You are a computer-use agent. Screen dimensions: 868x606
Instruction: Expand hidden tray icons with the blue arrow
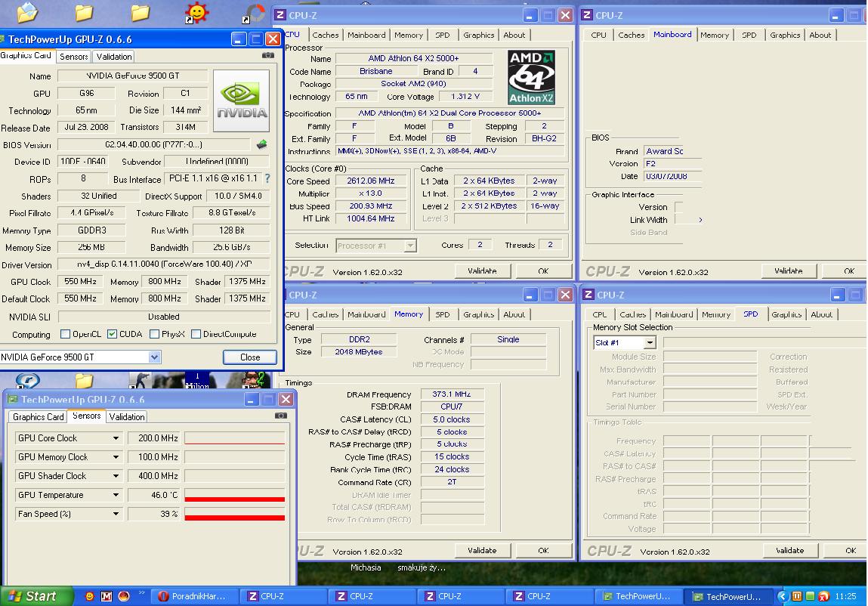click(x=783, y=596)
